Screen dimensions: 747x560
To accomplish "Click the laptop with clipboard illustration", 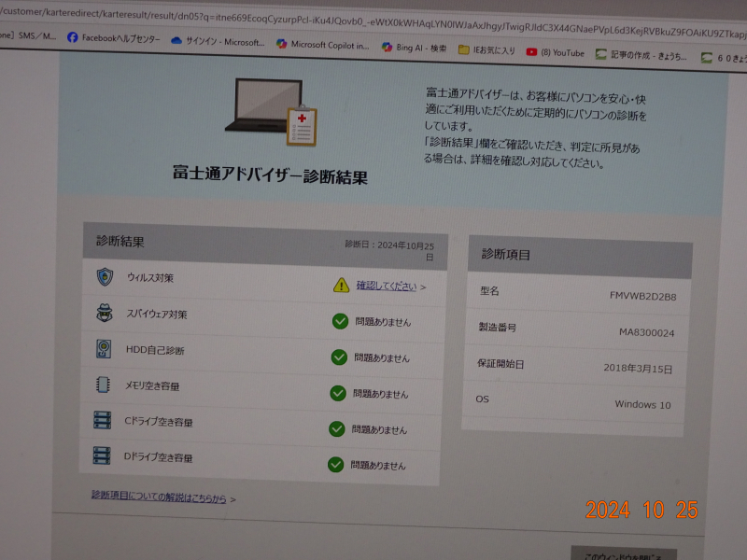I will pos(272,112).
